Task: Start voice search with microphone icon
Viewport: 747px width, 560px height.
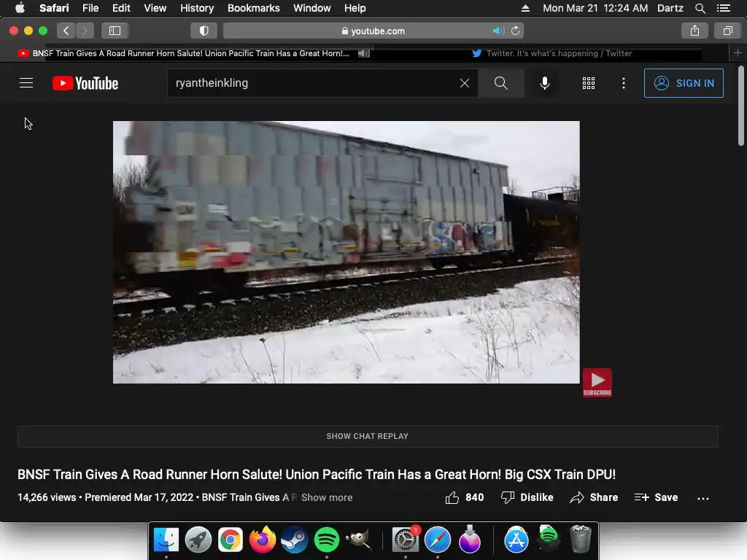Action: pyautogui.click(x=544, y=83)
